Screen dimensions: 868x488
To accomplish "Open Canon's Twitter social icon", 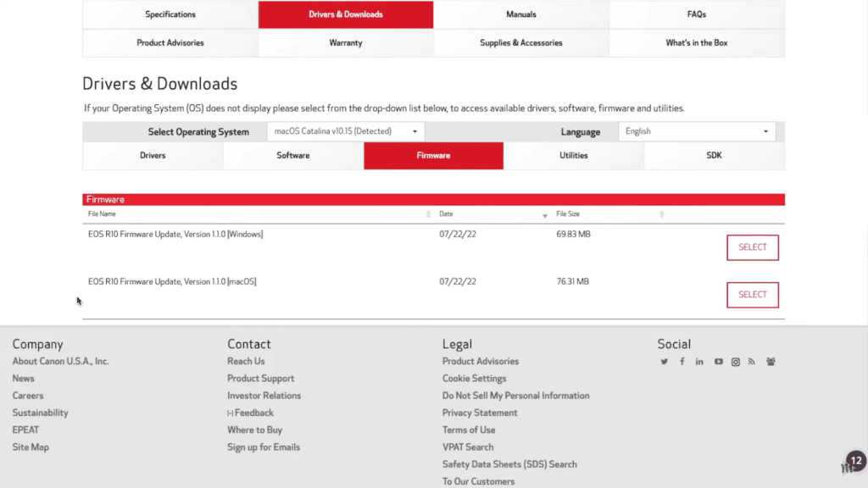I will coord(664,361).
